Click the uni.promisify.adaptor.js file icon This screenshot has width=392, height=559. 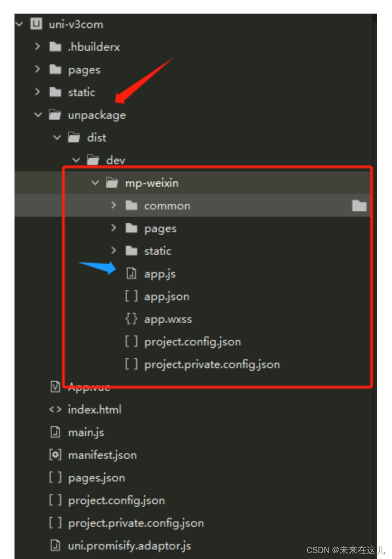point(55,545)
